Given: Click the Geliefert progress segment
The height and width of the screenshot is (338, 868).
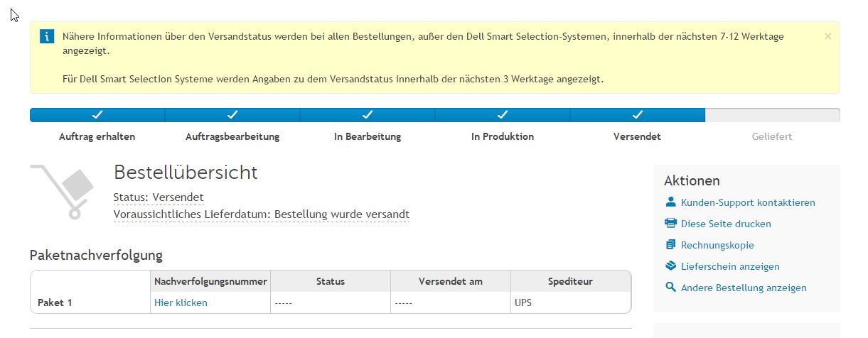Looking at the screenshot, I should tap(772, 116).
